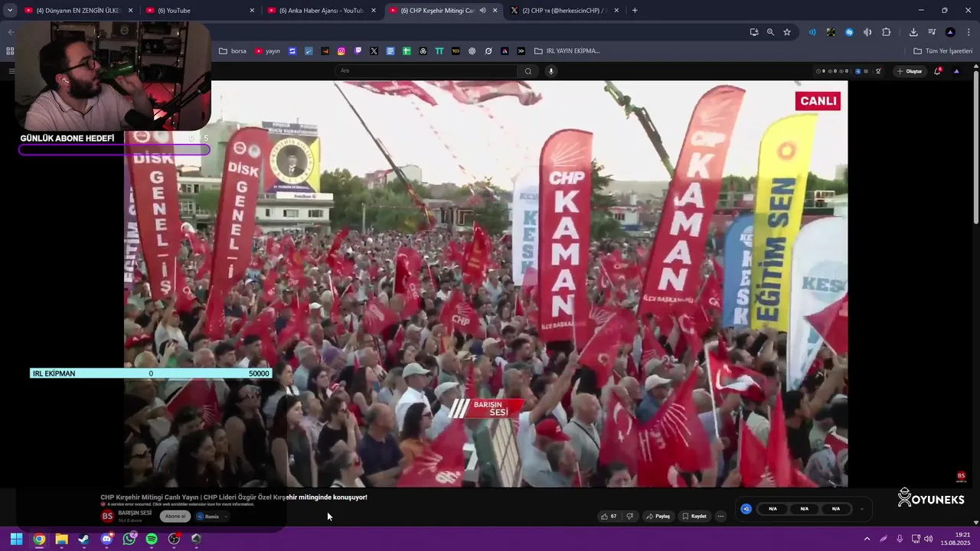This screenshot has width=980, height=551.
Task: Open the Chrome apps grid icon
Action: point(10,51)
